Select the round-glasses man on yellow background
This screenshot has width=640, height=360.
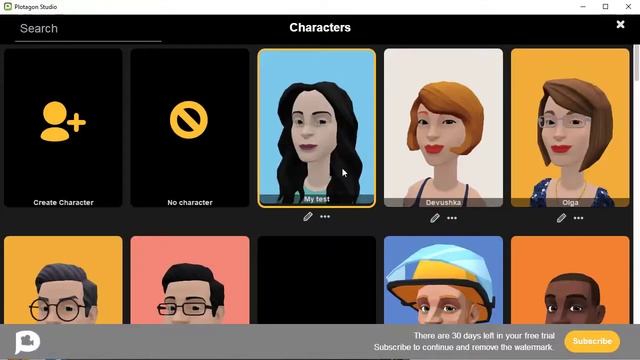63,280
